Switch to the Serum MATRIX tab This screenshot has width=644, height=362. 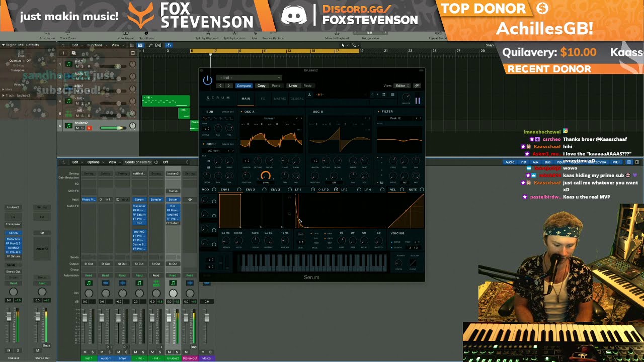coord(280,99)
